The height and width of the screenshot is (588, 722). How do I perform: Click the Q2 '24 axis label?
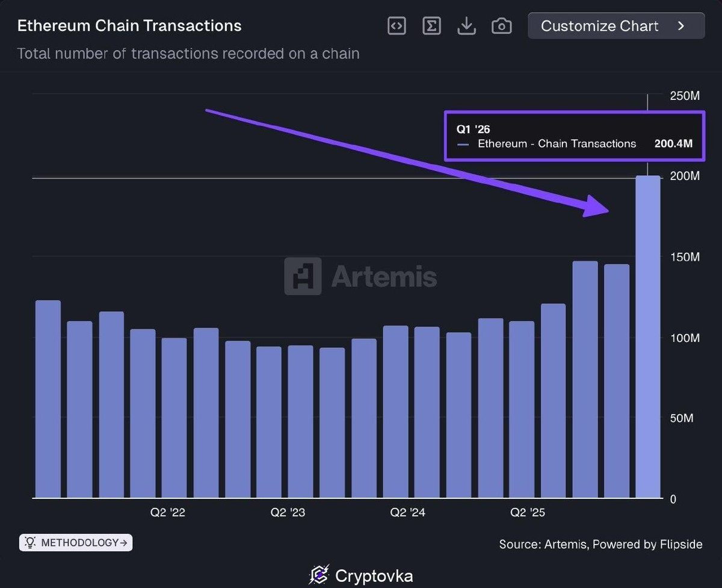coord(407,513)
